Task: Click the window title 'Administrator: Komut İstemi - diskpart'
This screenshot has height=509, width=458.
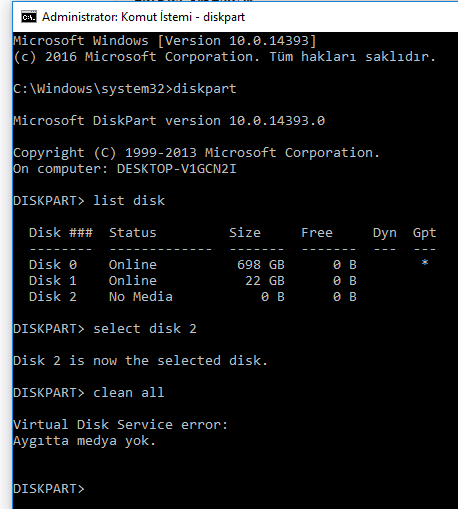Action: 143,17
